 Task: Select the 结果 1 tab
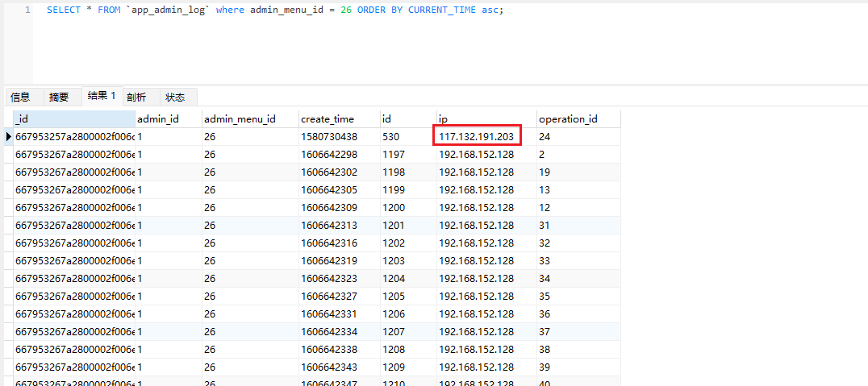tap(102, 96)
